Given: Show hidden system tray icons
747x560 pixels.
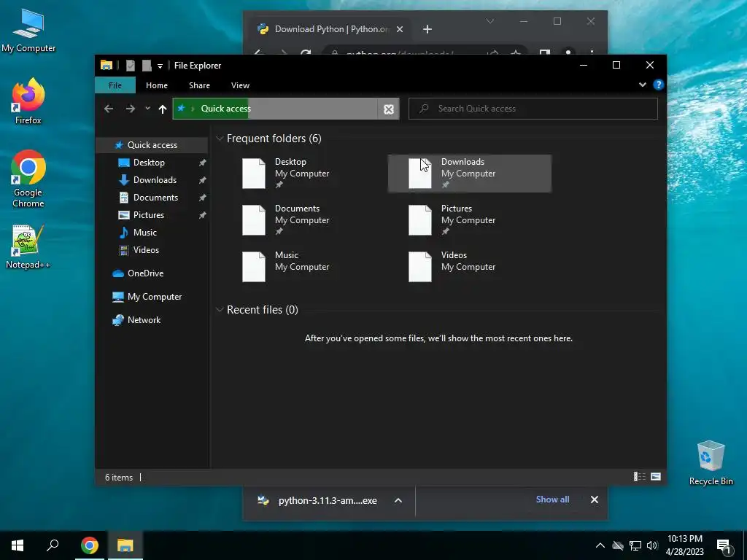Looking at the screenshot, I should tap(600, 545).
